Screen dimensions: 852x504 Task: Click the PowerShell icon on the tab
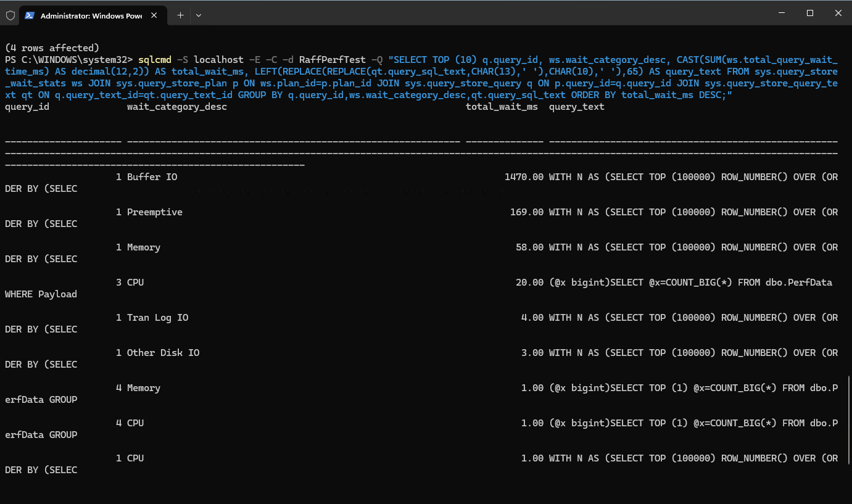point(30,15)
